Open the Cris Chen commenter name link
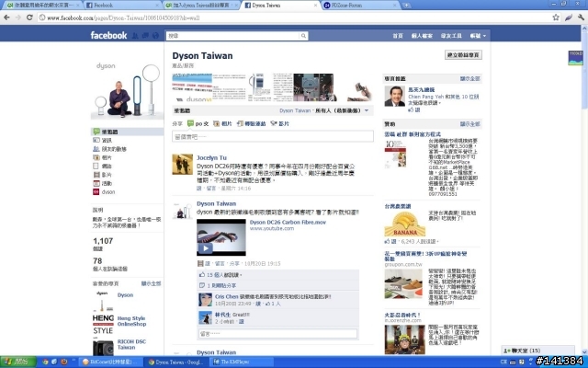Viewport: 588px width, 368px height. pos(227,296)
